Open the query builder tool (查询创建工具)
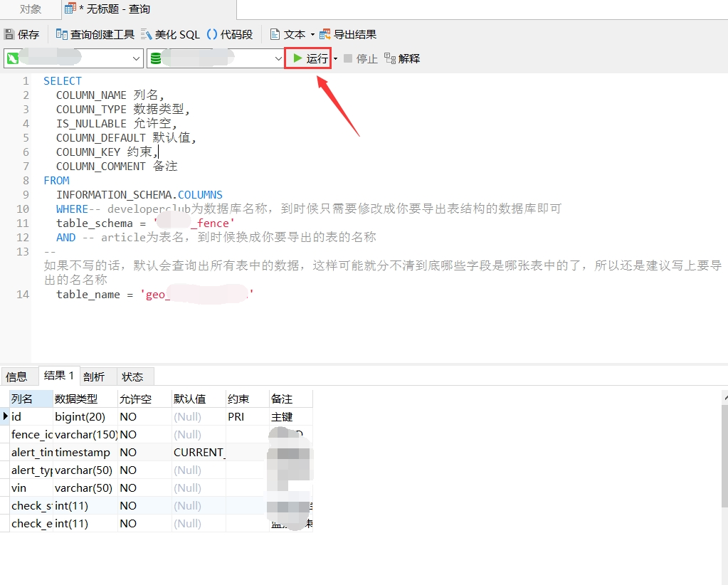Image resolution: width=728 pixels, height=585 pixels. coord(95,34)
